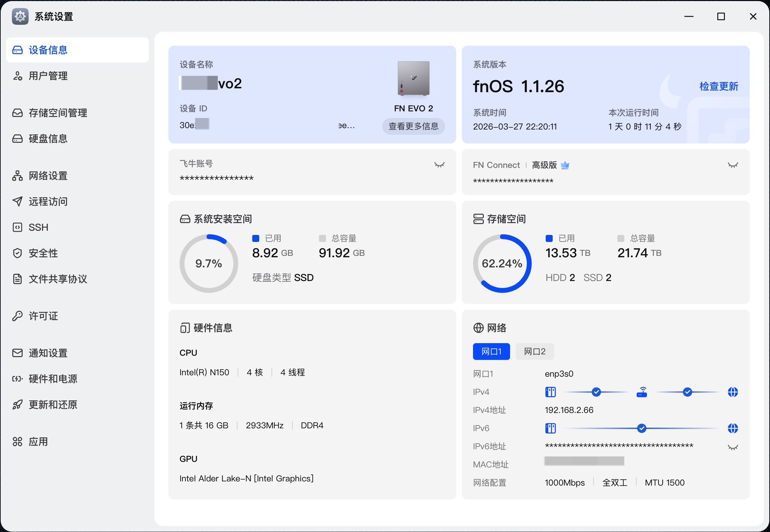The height and width of the screenshot is (532, 770).
Task: Click the 62.24% storage usage ring
Action: [502, 264]
